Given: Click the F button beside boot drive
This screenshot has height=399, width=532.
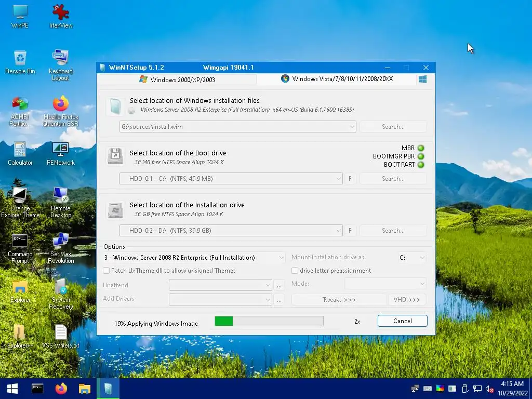Looking at the screenshot, I should pos(350,179).
